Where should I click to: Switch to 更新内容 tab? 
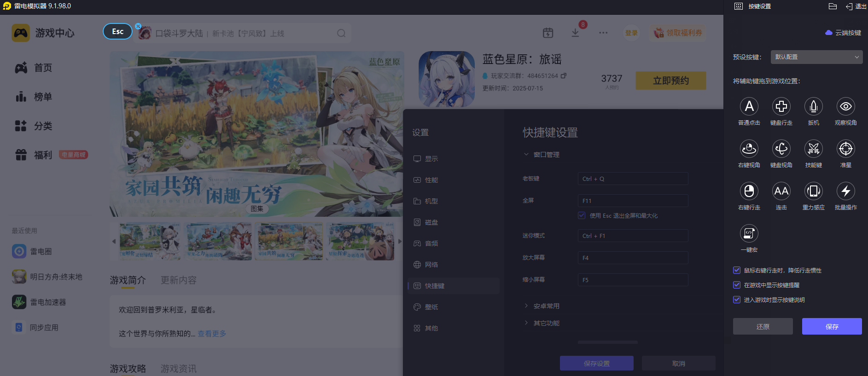pos(179,280)
